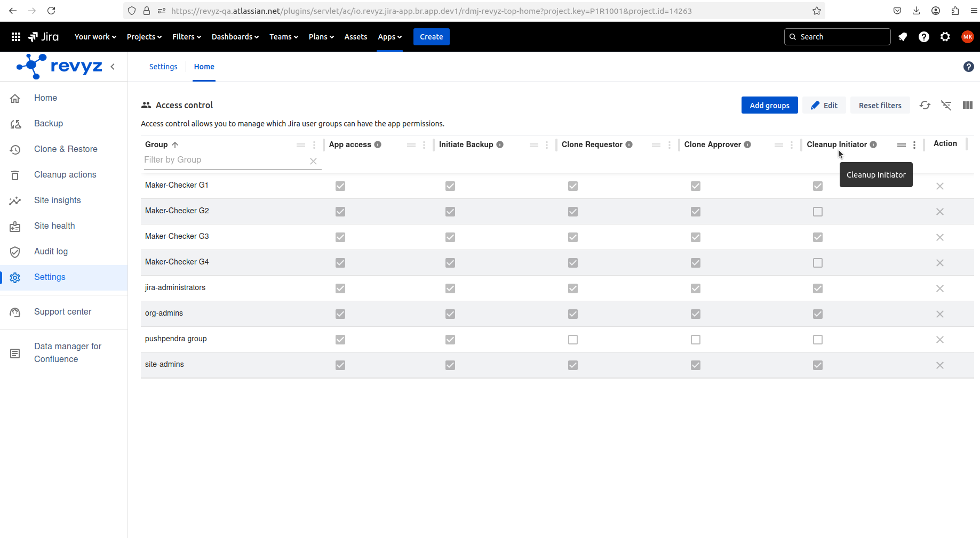The width and height of the screenshot is (980, 538).
Task: Click the info icon next to App access
Action: 378,144
